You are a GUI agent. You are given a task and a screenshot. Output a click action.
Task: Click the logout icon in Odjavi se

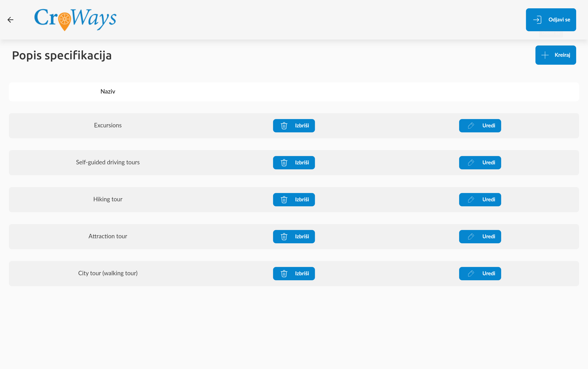537,20
